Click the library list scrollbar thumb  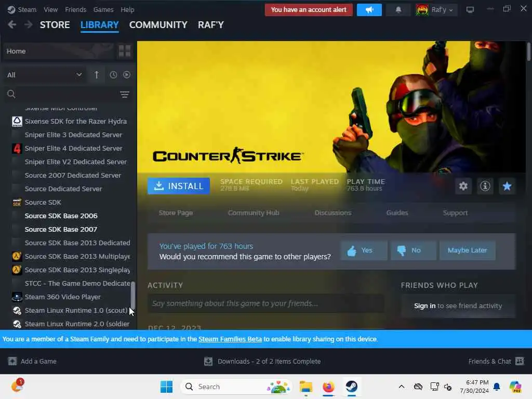(133, 295)
